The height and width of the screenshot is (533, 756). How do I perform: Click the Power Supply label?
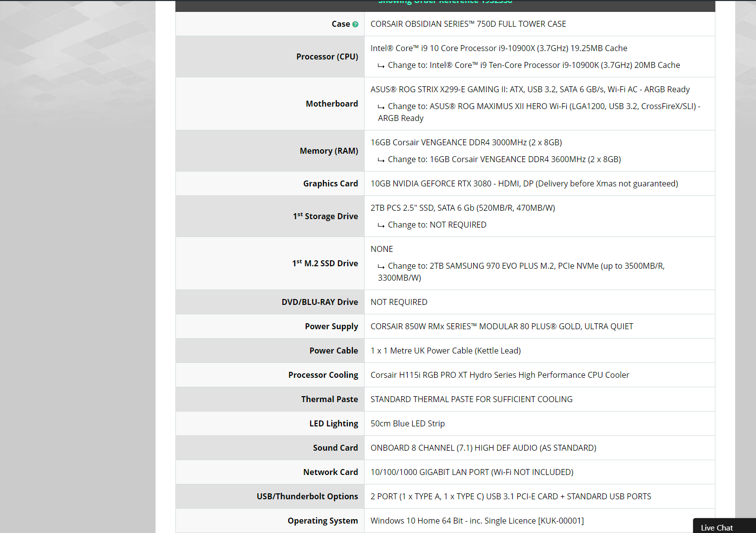coord(331,326)
